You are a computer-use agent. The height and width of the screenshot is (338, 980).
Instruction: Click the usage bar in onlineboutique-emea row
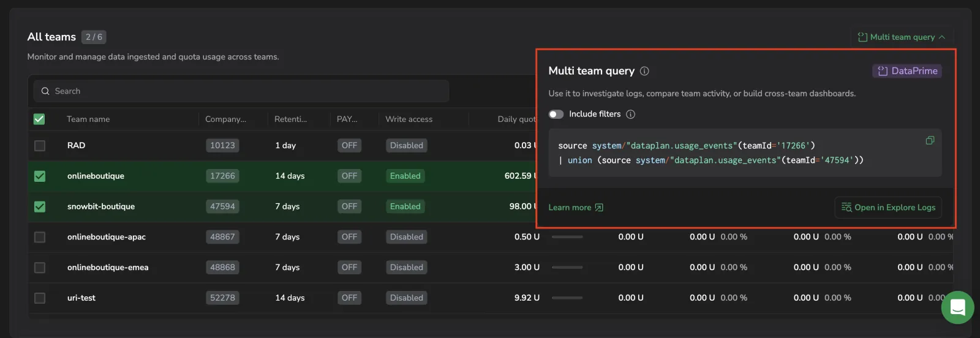tap(567, 268)
